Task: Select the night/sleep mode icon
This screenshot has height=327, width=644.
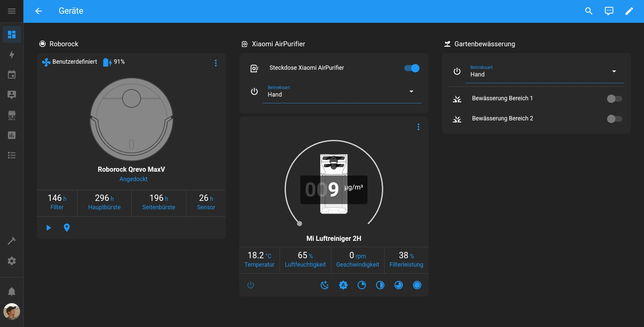Action: [x=325, y=285]
